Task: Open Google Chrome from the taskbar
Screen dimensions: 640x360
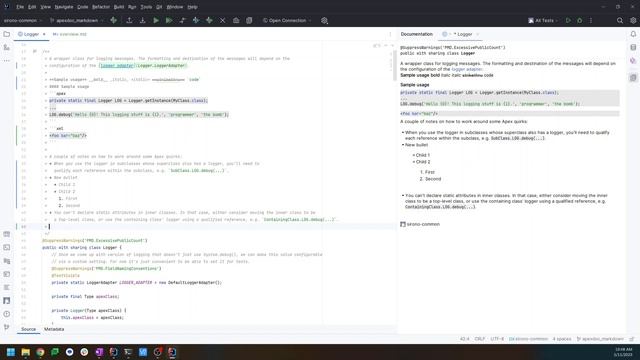Action: 40,352
